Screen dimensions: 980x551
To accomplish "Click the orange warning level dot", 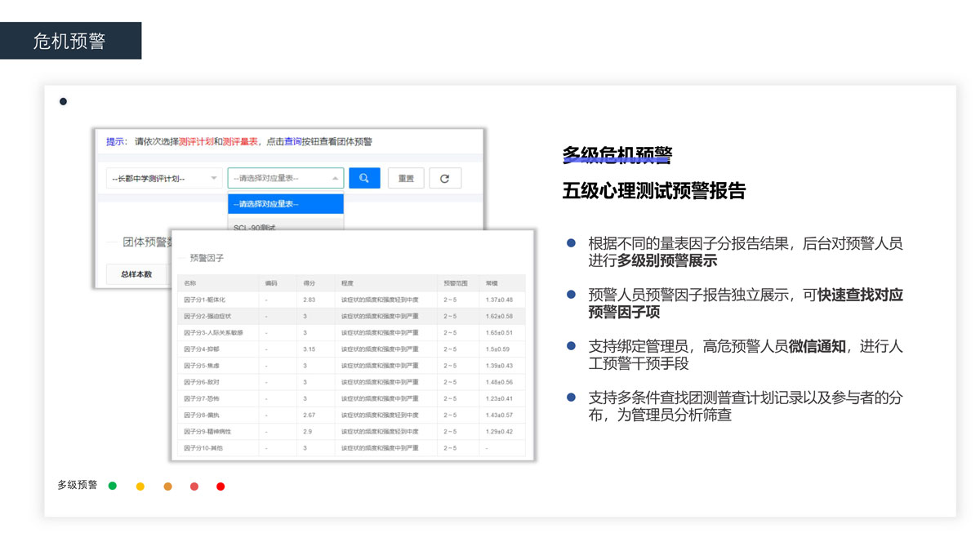I will [x=167, y=486].
